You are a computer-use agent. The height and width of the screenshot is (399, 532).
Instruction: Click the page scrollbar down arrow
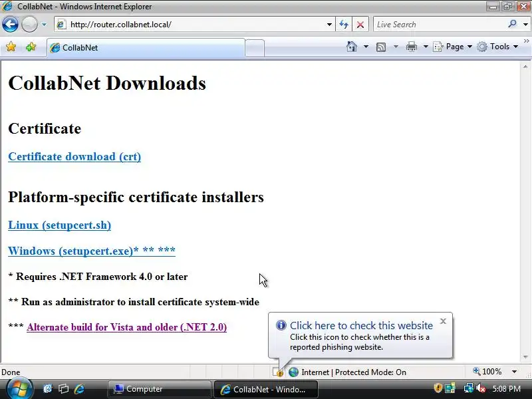pos(525,357)
